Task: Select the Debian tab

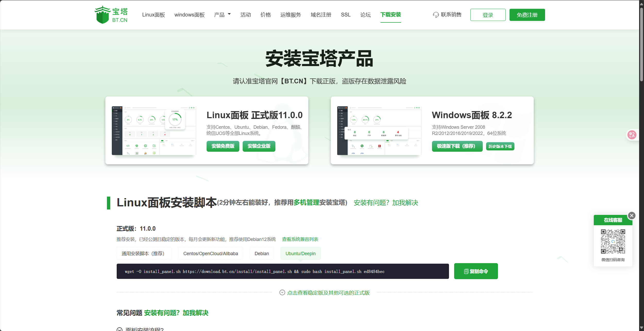Action: click(262, 253)
